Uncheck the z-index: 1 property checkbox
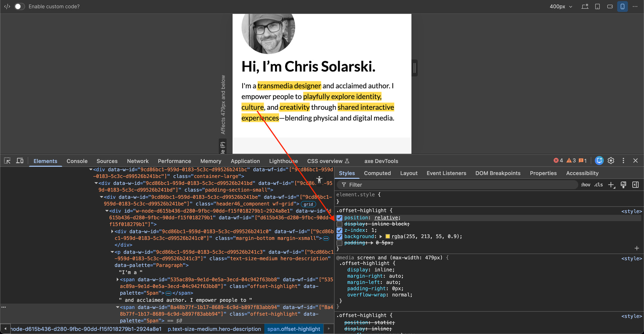Viewport: 644px width, 334px height. [339, 230]
